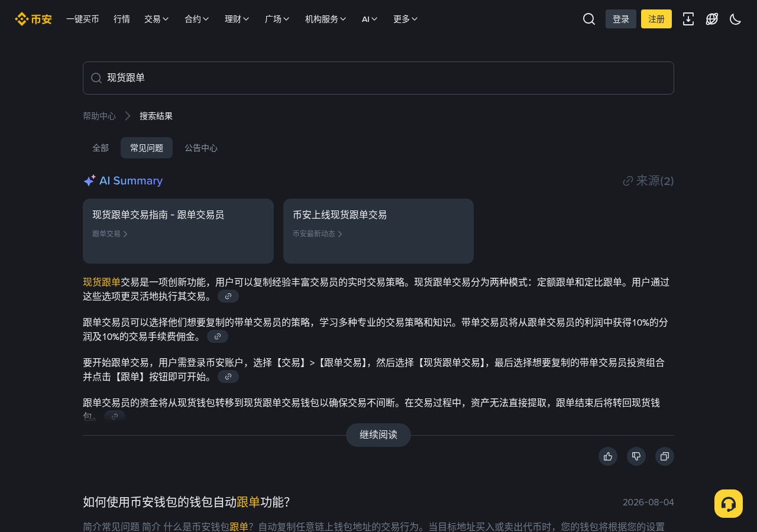Open the customer support headset chat
757x532 pixels.
tap(729, 504)
